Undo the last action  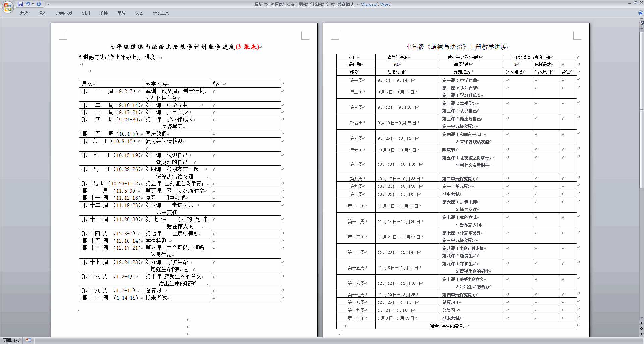coord(28,4)
